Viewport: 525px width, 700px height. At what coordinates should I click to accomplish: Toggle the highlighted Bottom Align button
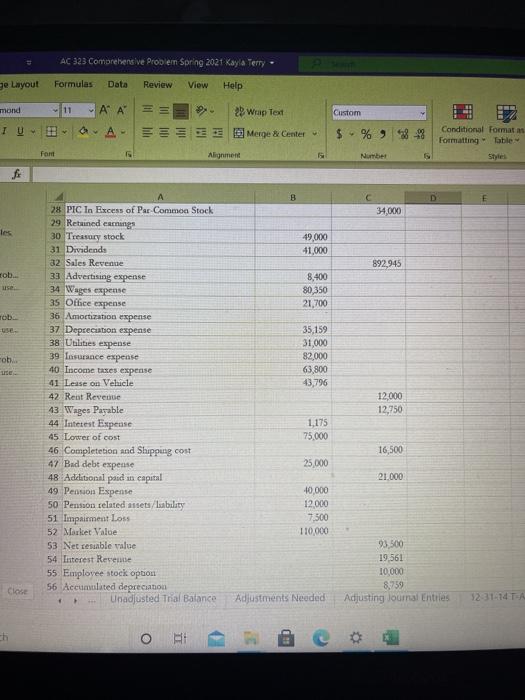tap(181, 111)
